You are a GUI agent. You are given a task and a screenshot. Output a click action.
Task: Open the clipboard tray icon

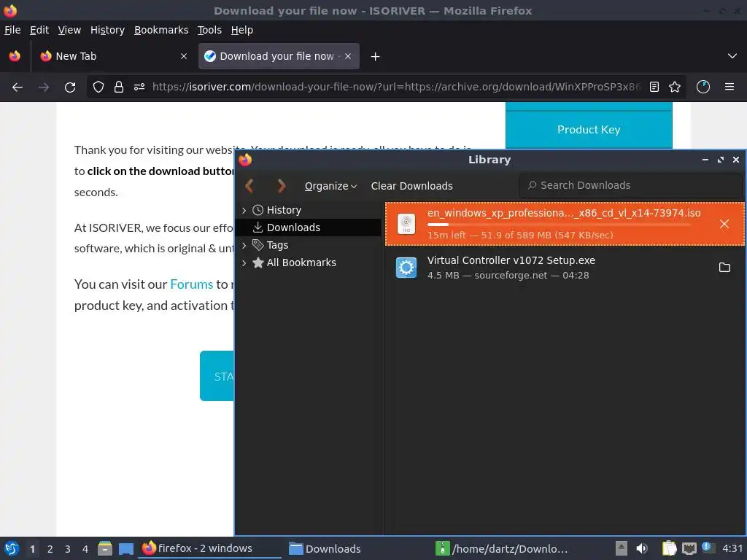point(670,548)
